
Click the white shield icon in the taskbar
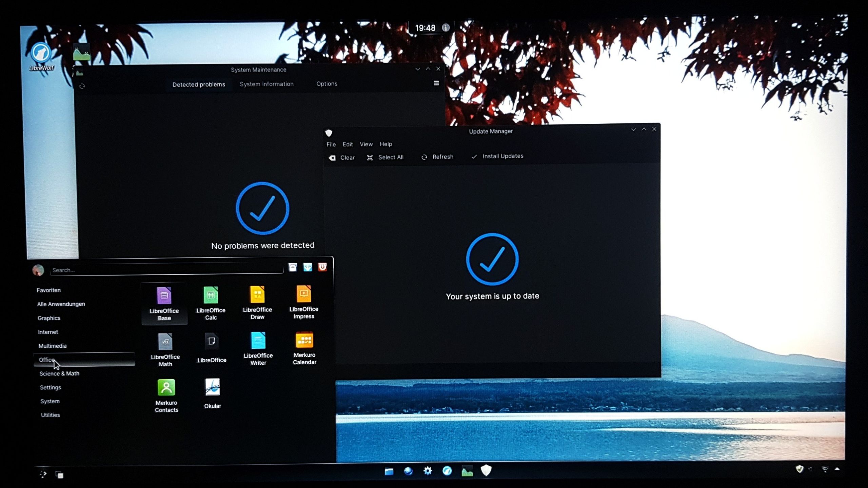point(486,470)
